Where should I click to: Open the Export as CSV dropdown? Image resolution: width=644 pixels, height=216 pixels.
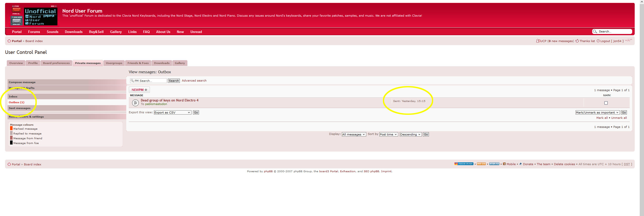(x=173, y=113)
